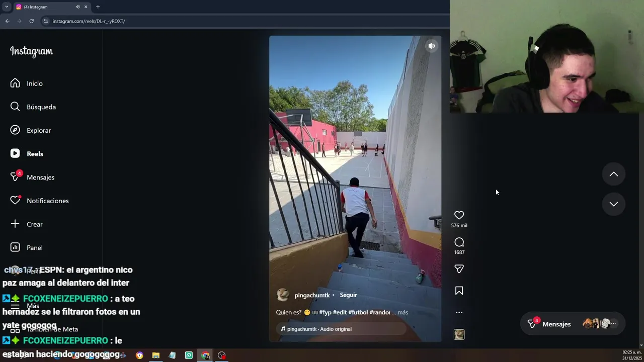Expand caption with 'más' link
Image resolution: width=644 pixels, height=362 pixels.
(403, 312)
